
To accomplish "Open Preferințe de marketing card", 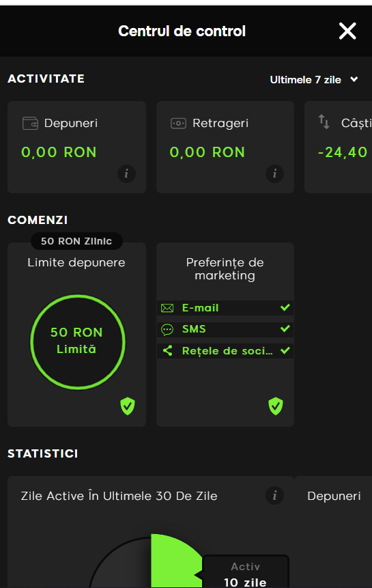I will [x=225, y=335].
